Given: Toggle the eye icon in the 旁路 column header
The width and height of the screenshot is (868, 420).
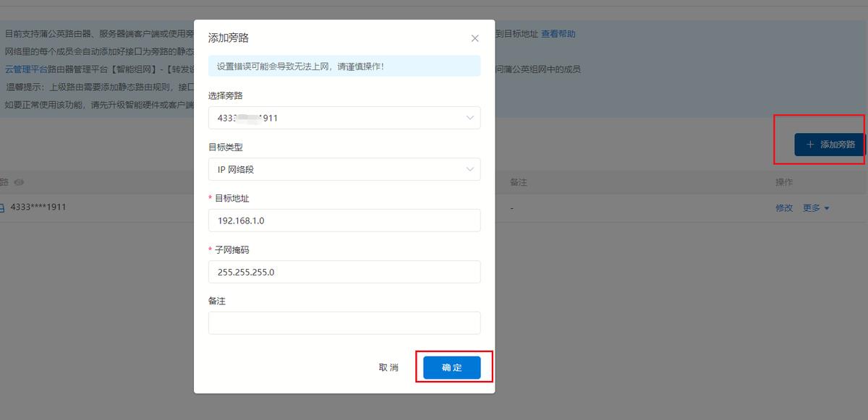Looking at the screenshot, I should coord(18,182).
